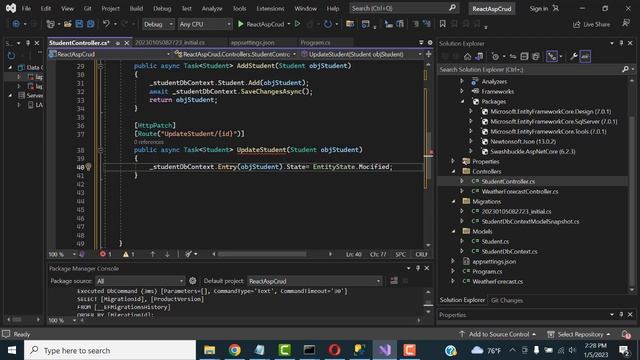
Task: Open the Extensions menu
Action: tap(270, 8)
